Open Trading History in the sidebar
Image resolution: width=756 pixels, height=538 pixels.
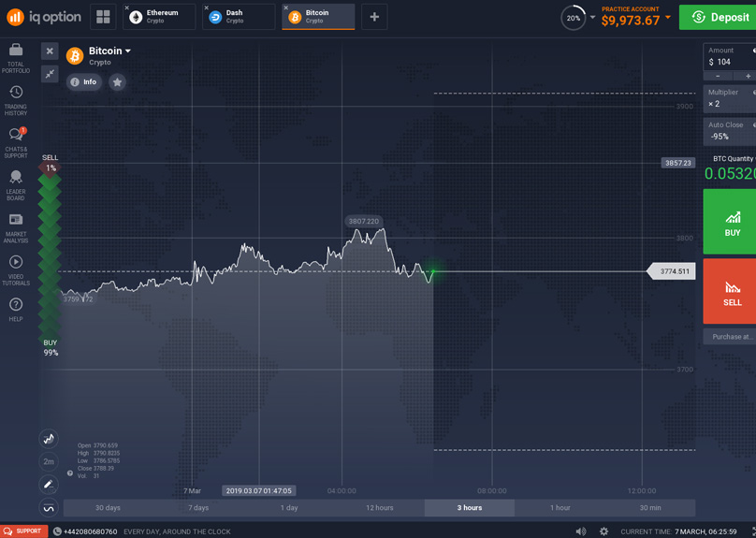tap(16, 100)
